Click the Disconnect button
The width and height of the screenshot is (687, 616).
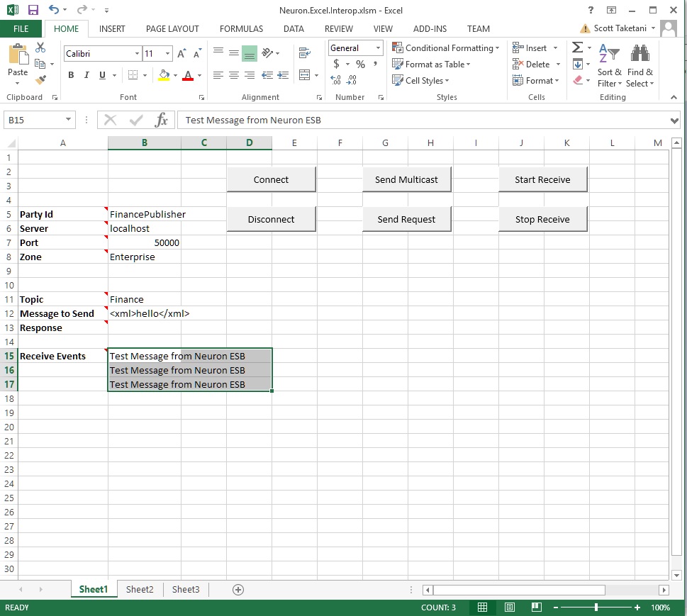click(x=272, y=219)
